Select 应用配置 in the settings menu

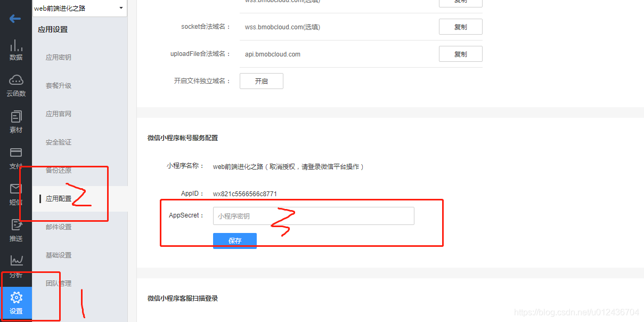59,199
